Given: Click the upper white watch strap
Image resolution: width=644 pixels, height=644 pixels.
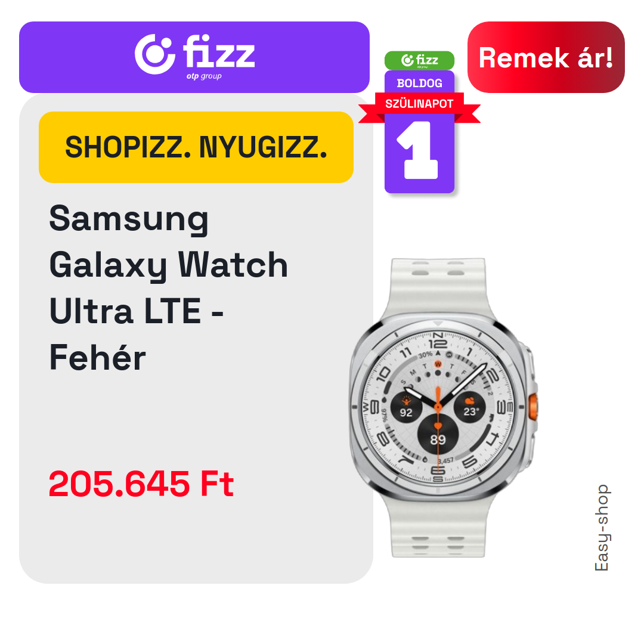Looking at the screenshot, I should pyautogui.click(x=438, y=287).
